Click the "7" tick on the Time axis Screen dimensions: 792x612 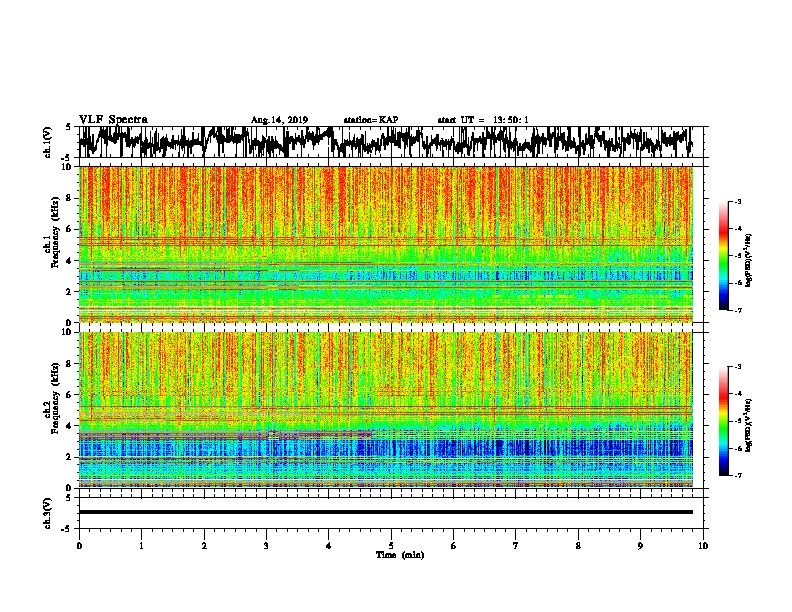(516, 546)
